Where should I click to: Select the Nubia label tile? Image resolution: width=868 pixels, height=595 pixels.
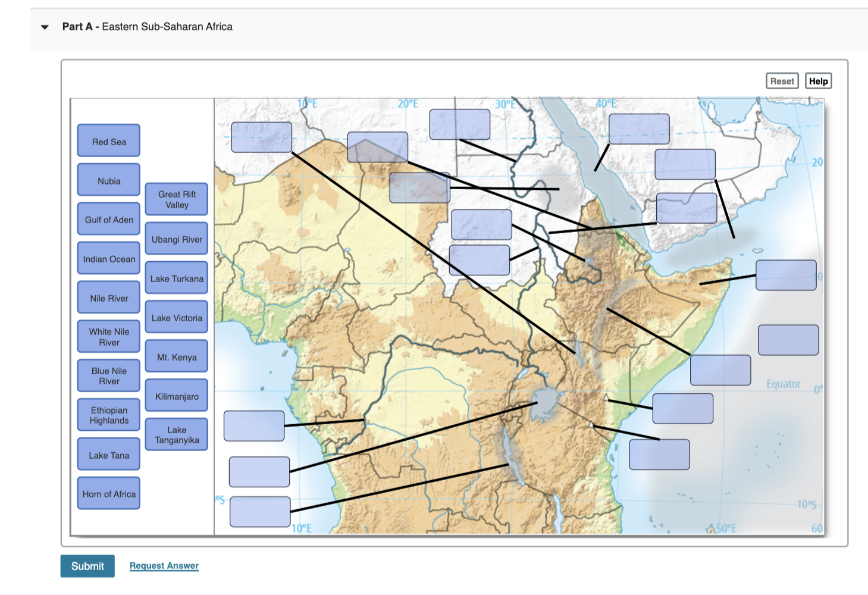tap(108, 179)
